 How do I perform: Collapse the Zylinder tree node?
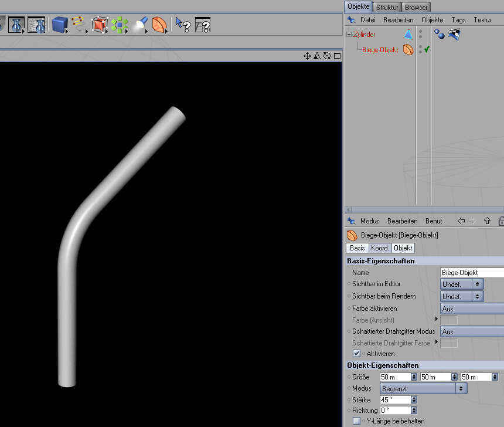click(349, 34)
